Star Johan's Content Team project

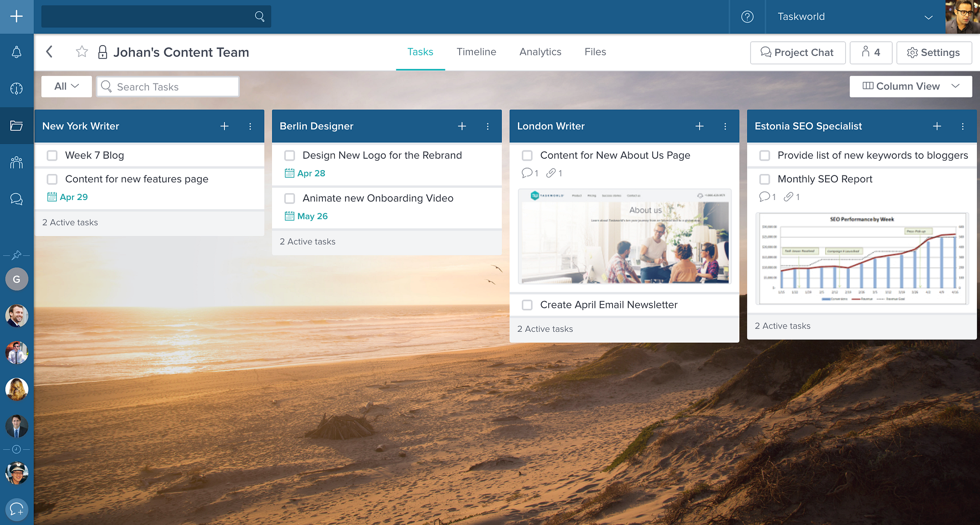tap(82, 51)
